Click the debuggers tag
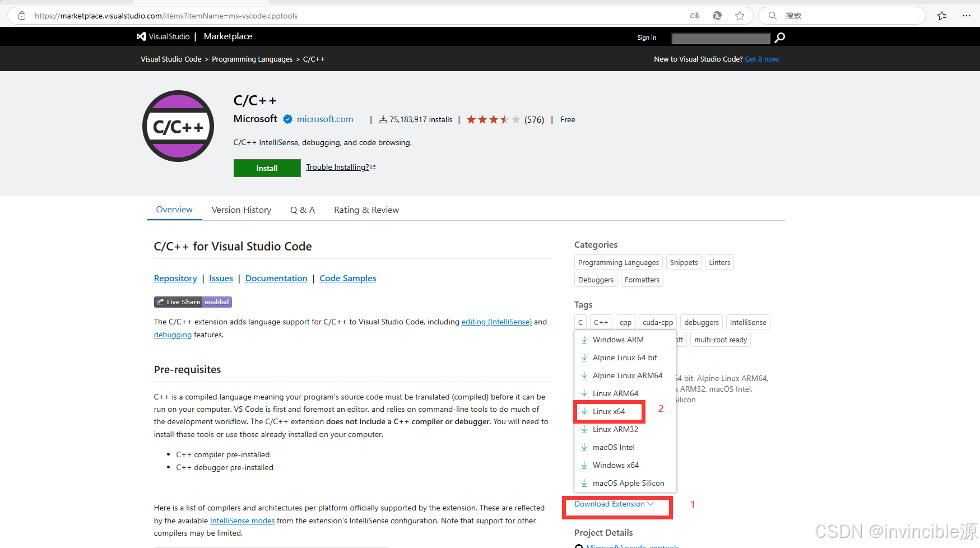The image size is (980, 548). [702, 322]
